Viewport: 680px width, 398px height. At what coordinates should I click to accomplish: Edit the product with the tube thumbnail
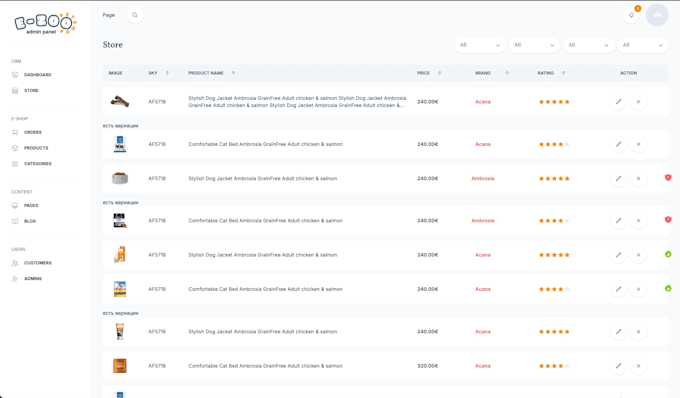618,332
